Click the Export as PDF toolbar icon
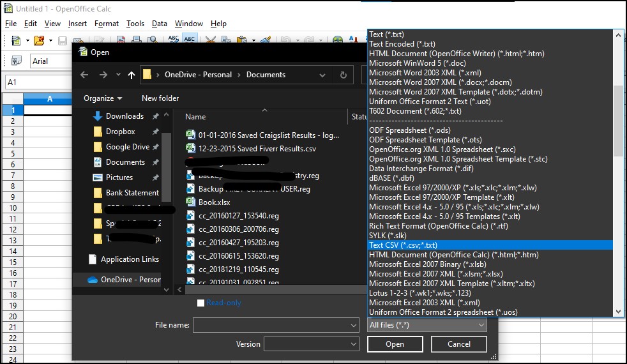This screenshot has width=627, height=364. pyautogui.click(x=121, y=39)
